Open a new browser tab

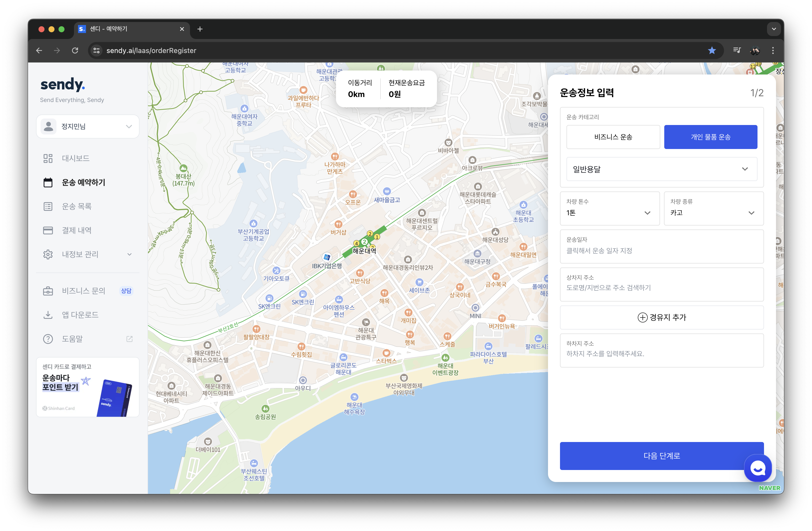(x=200, y=29)
